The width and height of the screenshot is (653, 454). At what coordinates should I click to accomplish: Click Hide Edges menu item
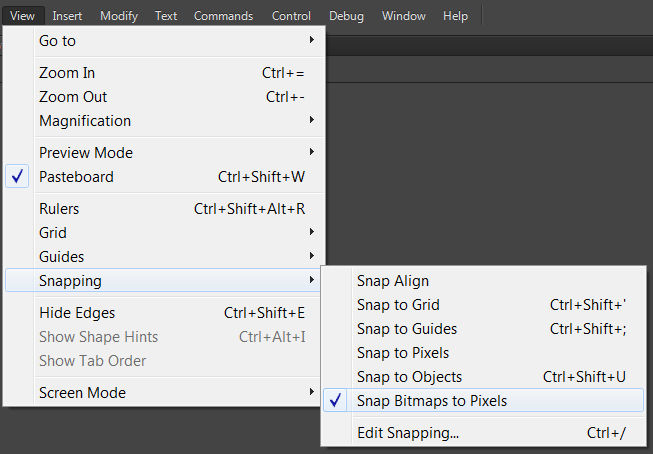(x=77, y=313)
